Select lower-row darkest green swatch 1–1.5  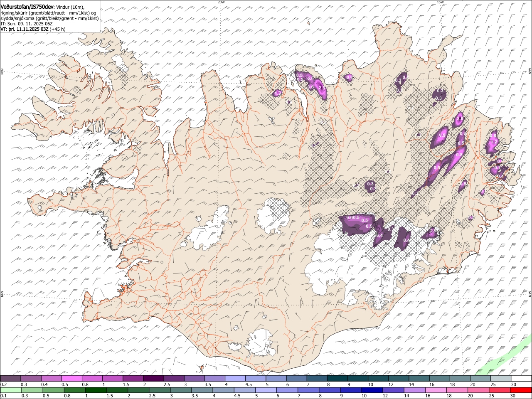click(x=96, y=390)
